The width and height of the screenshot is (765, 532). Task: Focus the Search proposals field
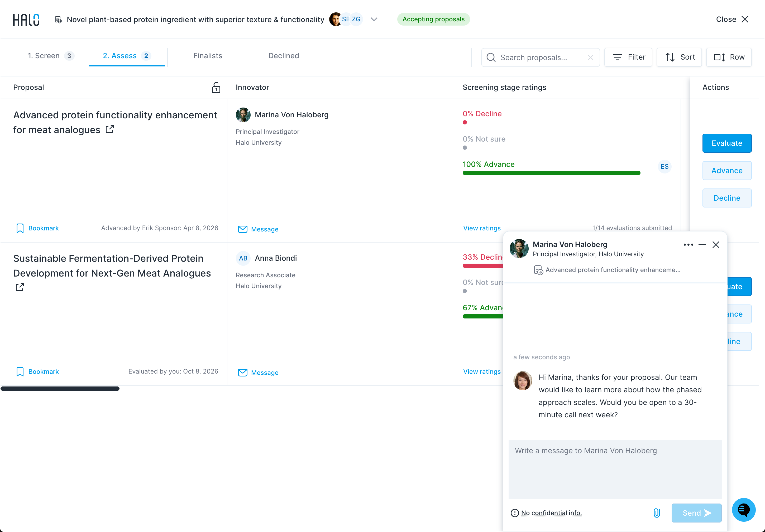(540, 57)
